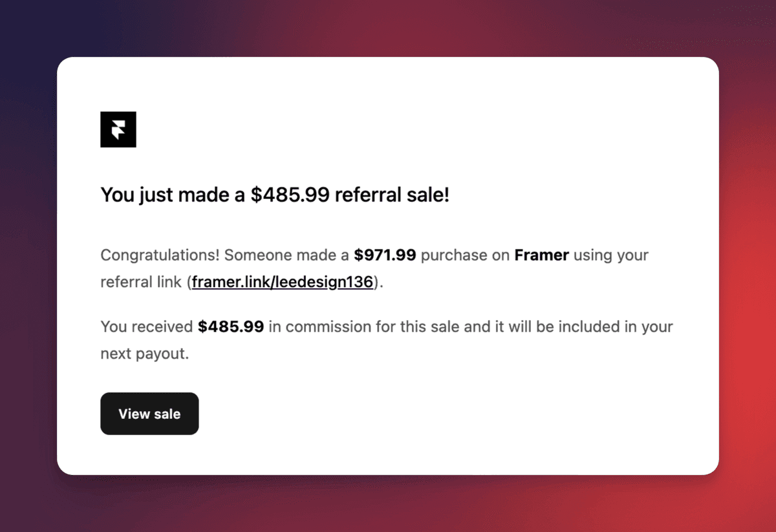
Task: Click the 'You received' text before the amount
Action: [147, 327]
